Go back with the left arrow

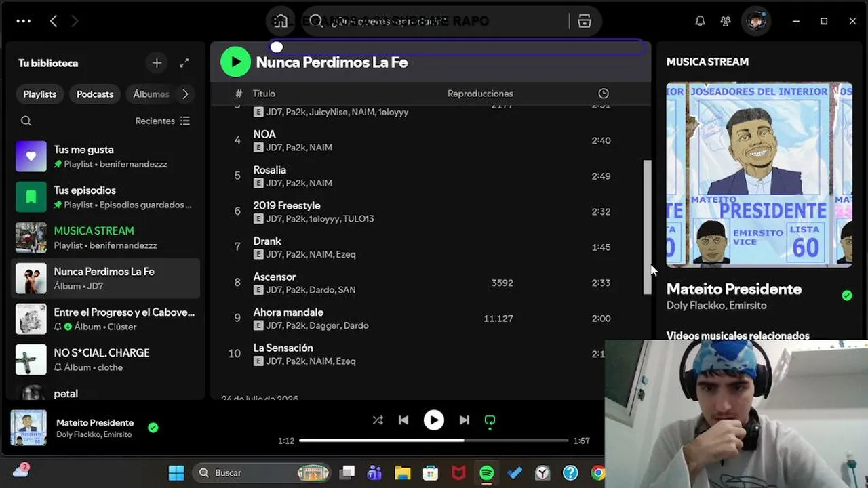54,21
